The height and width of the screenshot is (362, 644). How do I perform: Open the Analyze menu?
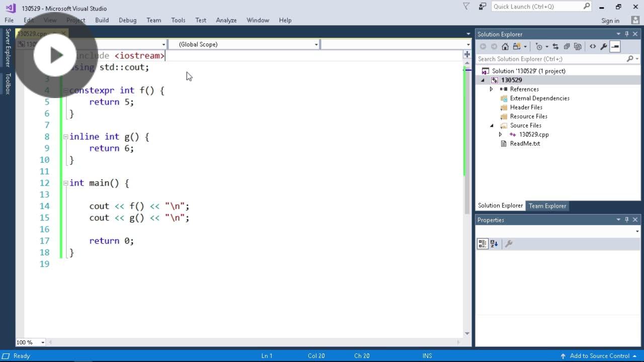click(x=226, y=20)
